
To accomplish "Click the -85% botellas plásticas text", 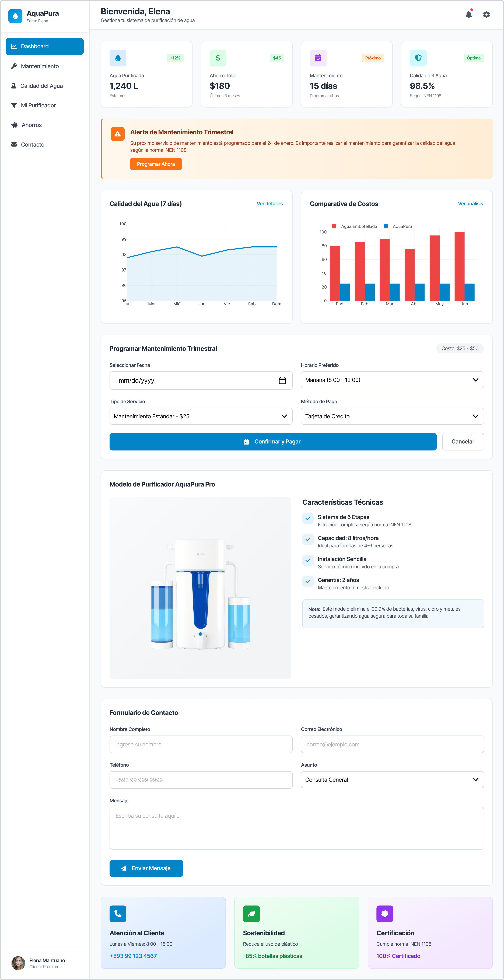I will click(x=272, y=956).
